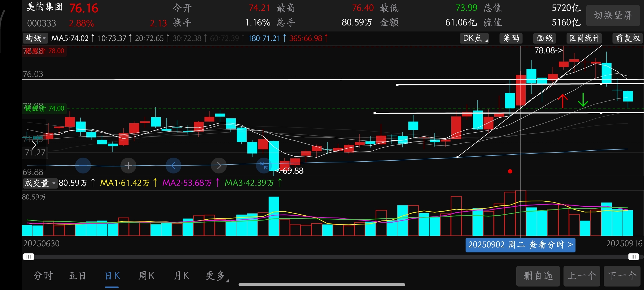Click the 金额 61.06亿 value
Image resolution: width=644 pixels, height=290 pixels.
point(461,23)
